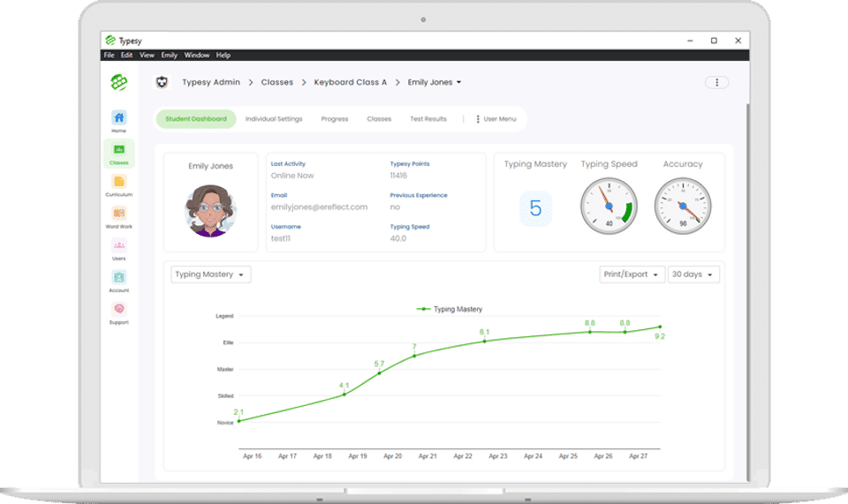Click the email emilyjones@ereflect.com

[319, 207]
